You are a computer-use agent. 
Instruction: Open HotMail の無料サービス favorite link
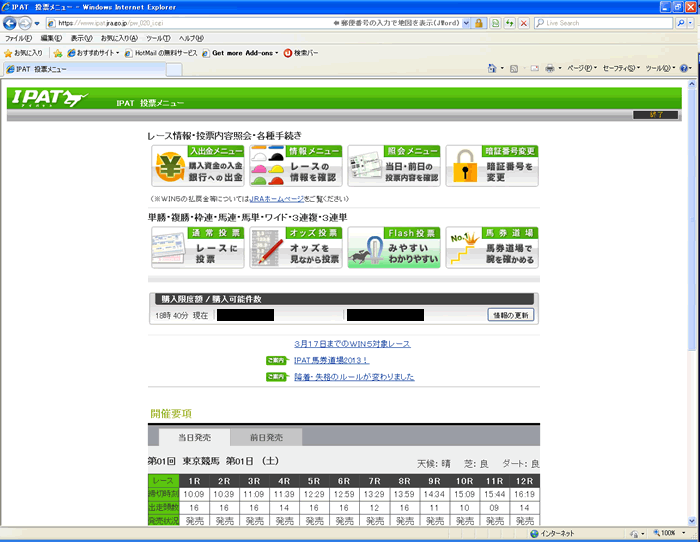(x=161, y=53)
